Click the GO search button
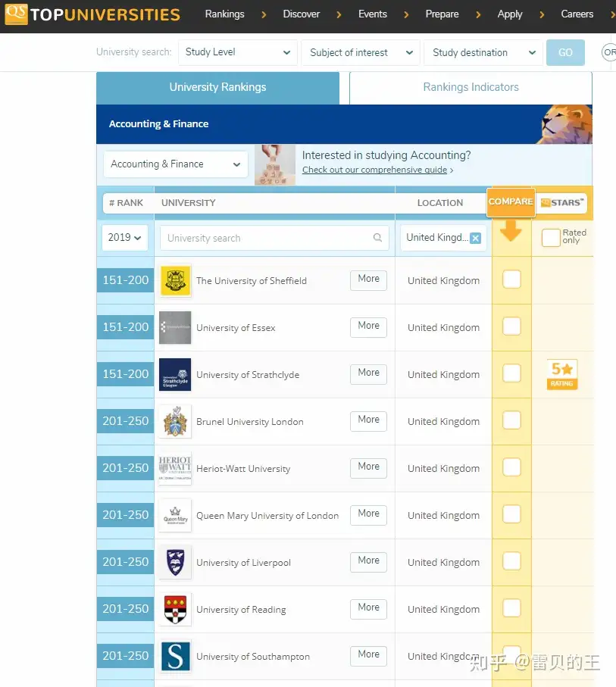The image size is (616, 687). [x=565, y=52]
